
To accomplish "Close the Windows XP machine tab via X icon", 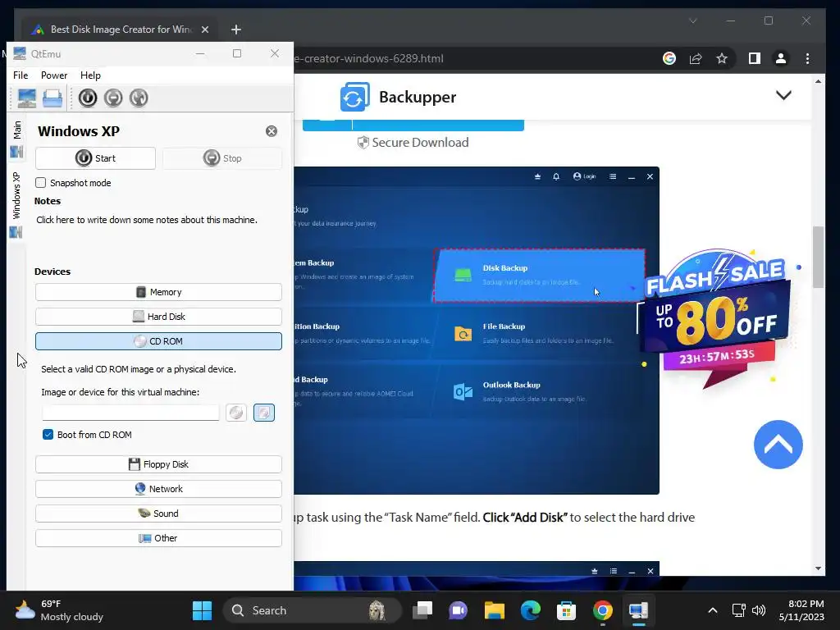I will pyautogui.click(x=272, y=131).
